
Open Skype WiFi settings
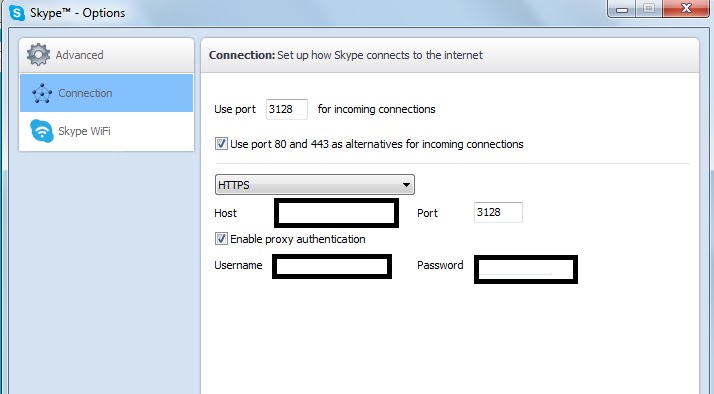click(107, 131)
